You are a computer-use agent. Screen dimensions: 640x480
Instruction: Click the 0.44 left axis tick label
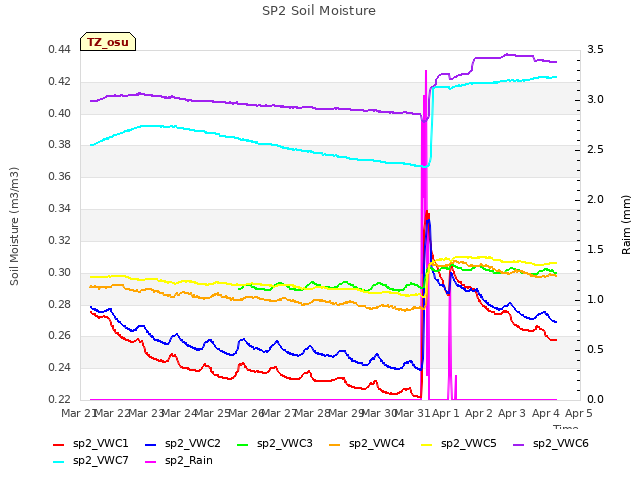tap(60, 50)
